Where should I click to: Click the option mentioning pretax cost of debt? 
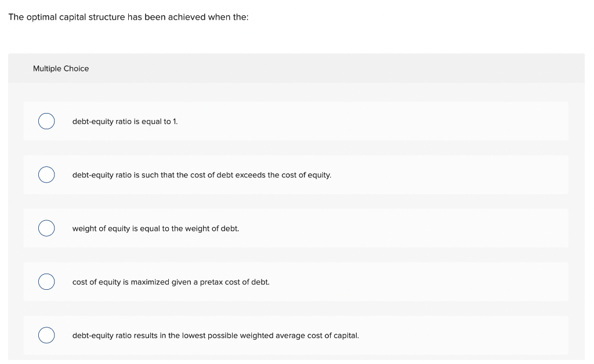(171, 282)
